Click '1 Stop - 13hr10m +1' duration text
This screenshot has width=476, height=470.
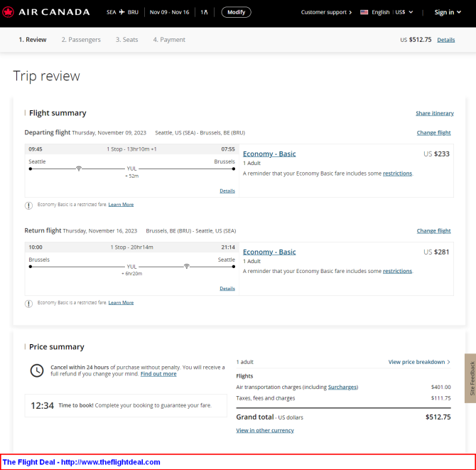131,149
